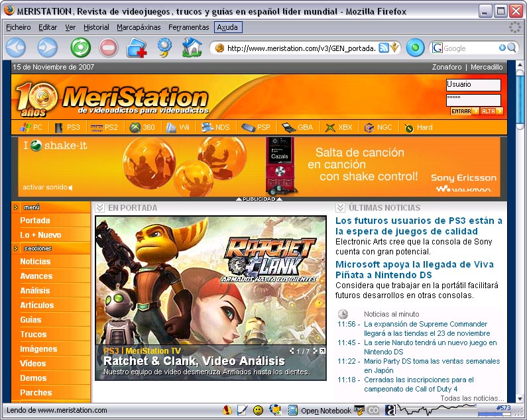
Task: Stop loading with the red Stop button
Action: tap(108, 48)
